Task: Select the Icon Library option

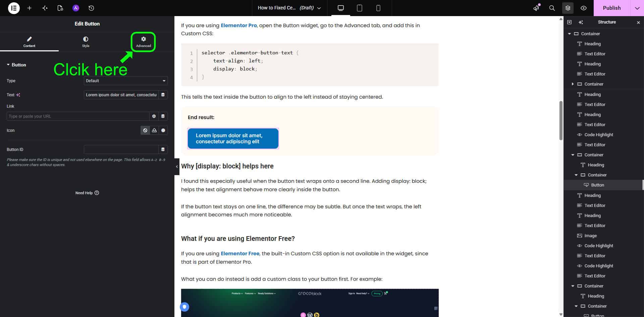Action: point(163,130)
